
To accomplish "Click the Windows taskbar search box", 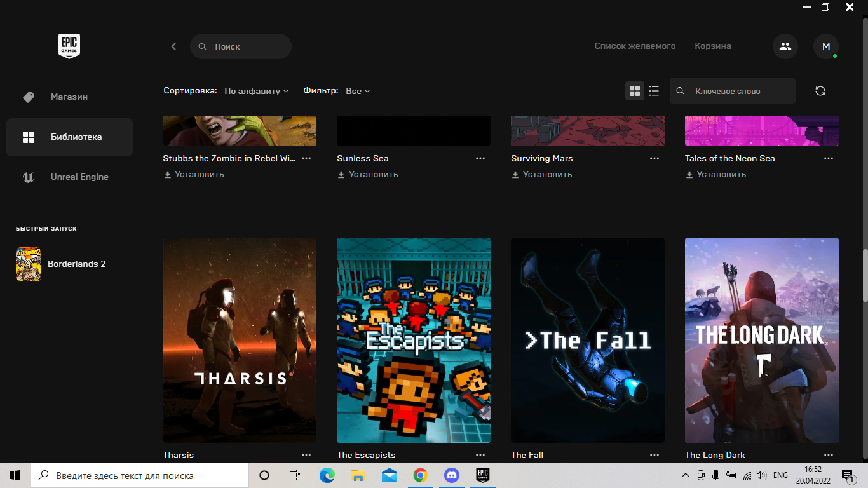I will tap(140, 475).
